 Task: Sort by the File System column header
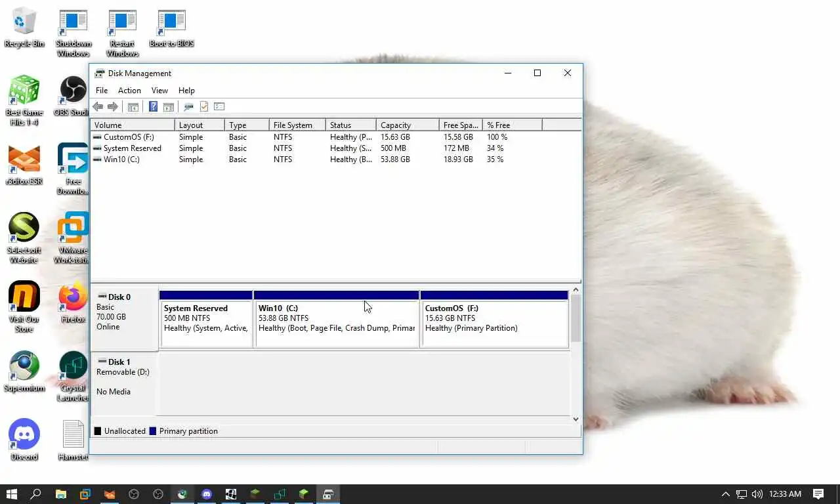tap(297, 125)
